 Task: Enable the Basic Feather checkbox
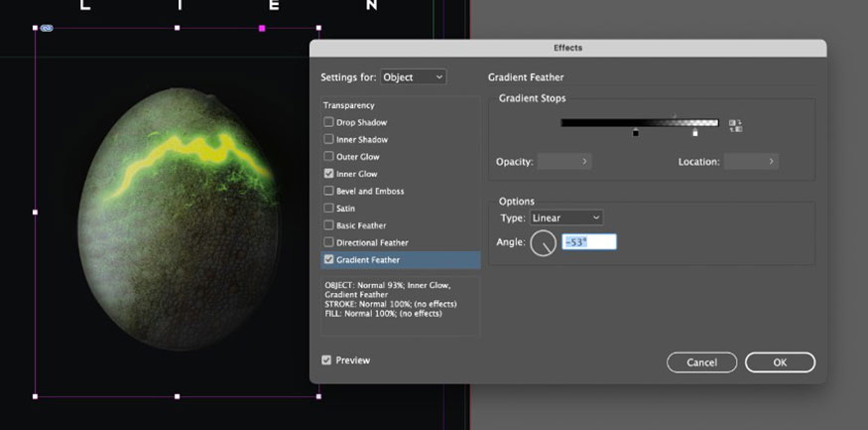click(x=328, y=225)
